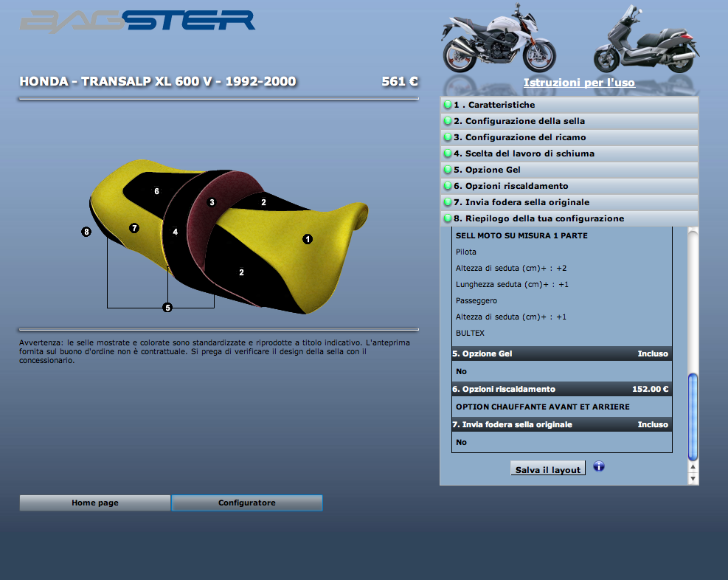Click the Passeggero label in summary
Image resolution: width=728 pixels, height=580 pixels.
(x=476, y=300)
